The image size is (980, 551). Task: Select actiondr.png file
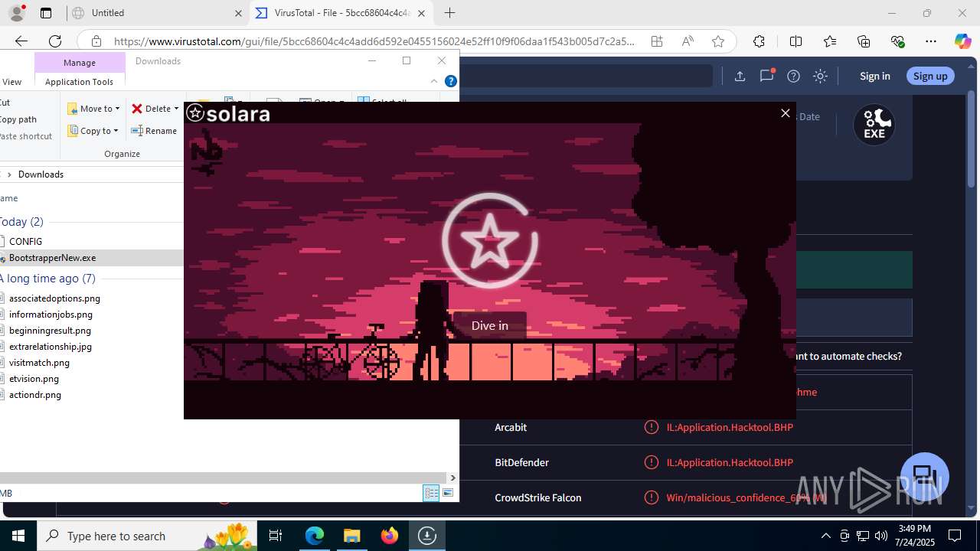tap(34, 395)
